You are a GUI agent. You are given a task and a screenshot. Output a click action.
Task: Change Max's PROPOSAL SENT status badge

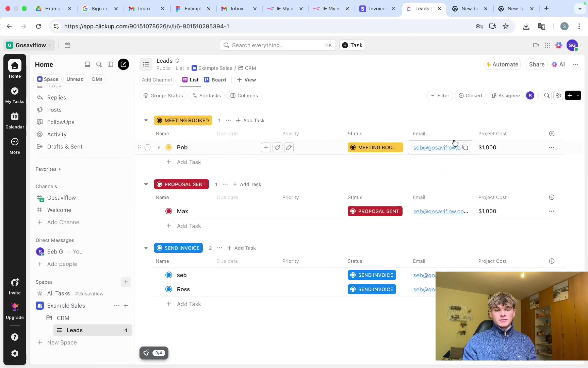(375, 211)
